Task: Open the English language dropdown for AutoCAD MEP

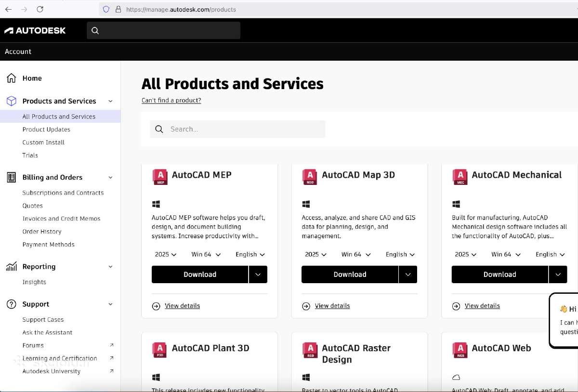Action: pyautogui.click(x=250, y=254)
